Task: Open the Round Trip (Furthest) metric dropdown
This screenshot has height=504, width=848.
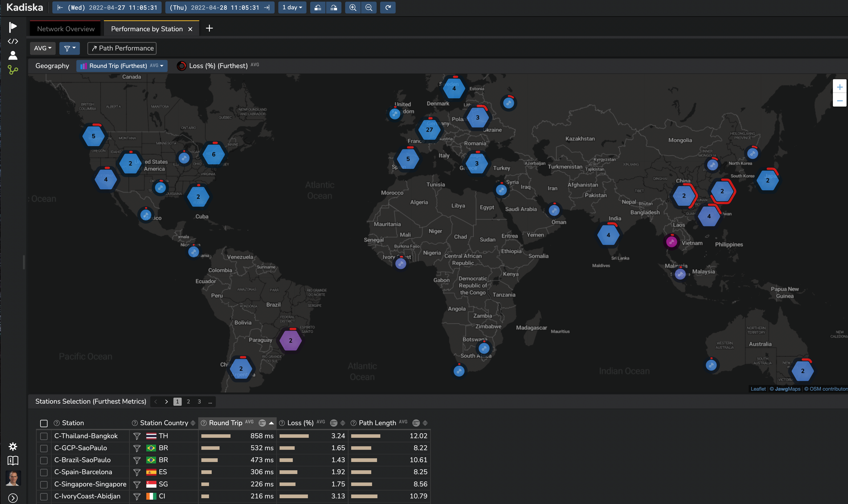Action: click(x=122, y=66)
